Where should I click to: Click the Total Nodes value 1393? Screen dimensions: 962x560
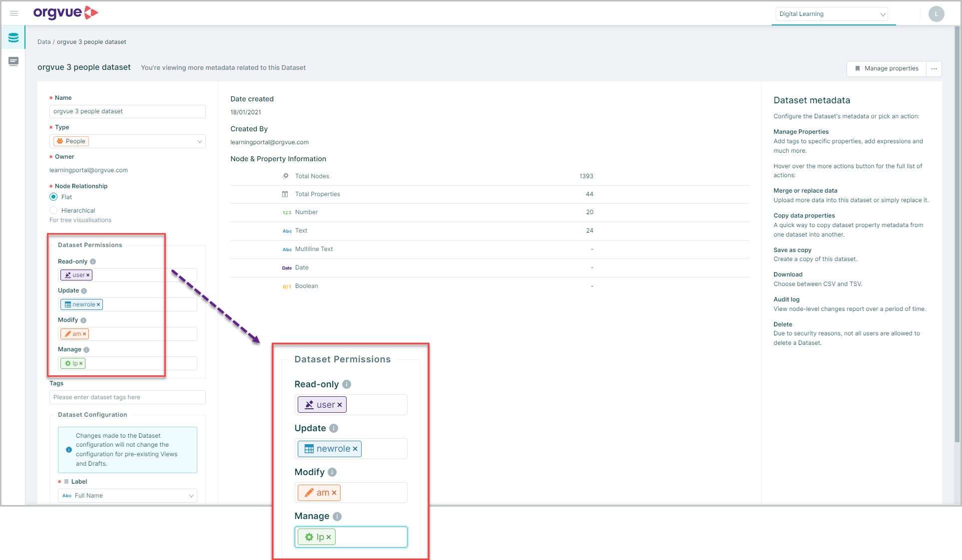tap(586, 176)
